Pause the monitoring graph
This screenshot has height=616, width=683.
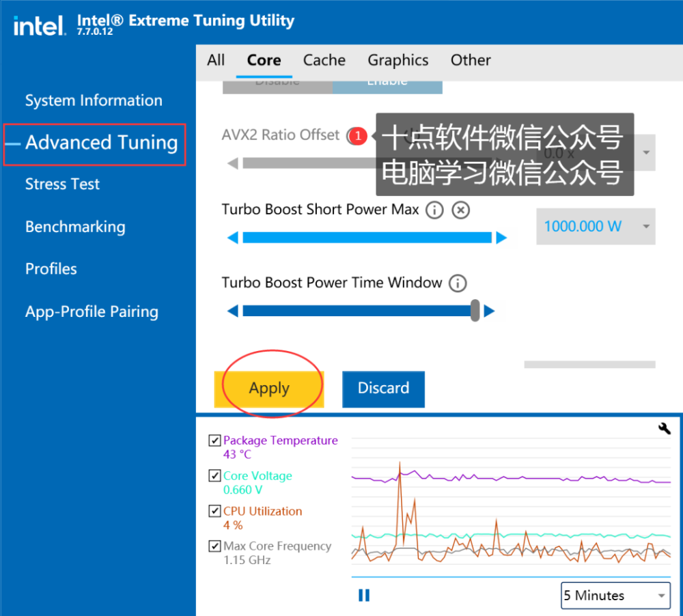point(364,595)
